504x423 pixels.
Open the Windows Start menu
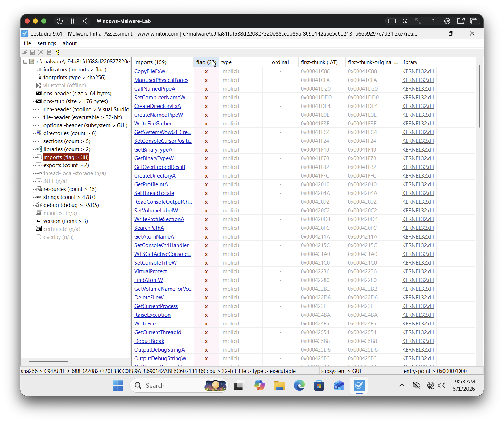[118, 385]
